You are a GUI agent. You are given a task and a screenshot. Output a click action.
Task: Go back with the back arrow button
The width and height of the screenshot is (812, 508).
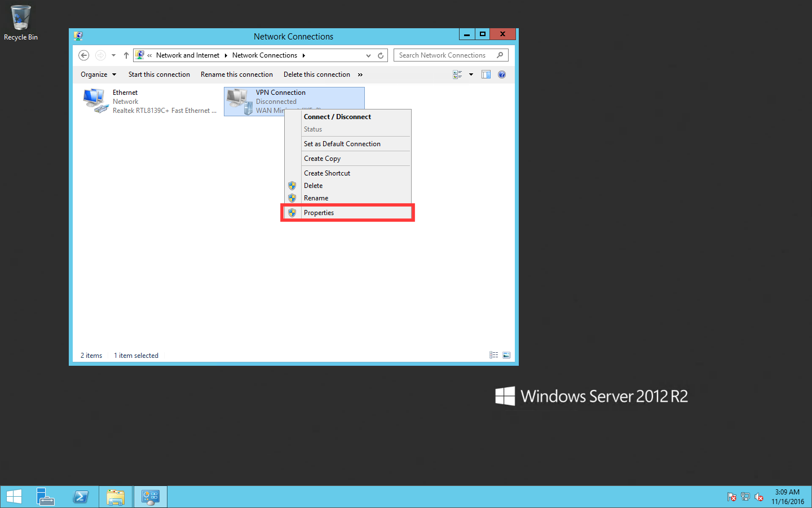point(84,55)
